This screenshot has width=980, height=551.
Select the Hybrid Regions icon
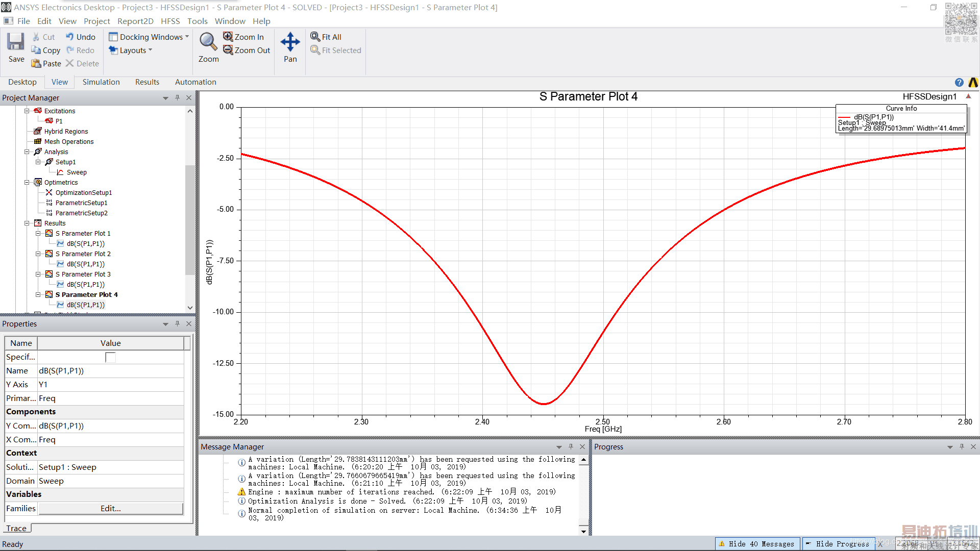click(x=38, y=131)
